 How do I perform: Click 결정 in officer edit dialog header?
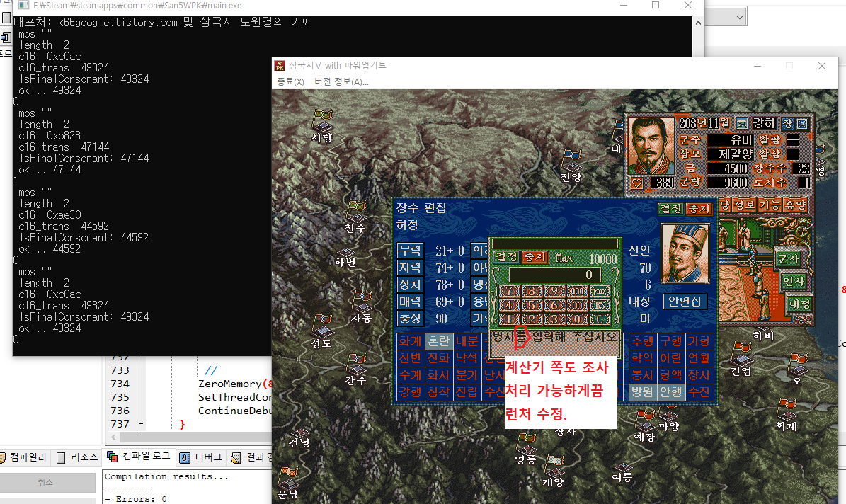[670, 209]
